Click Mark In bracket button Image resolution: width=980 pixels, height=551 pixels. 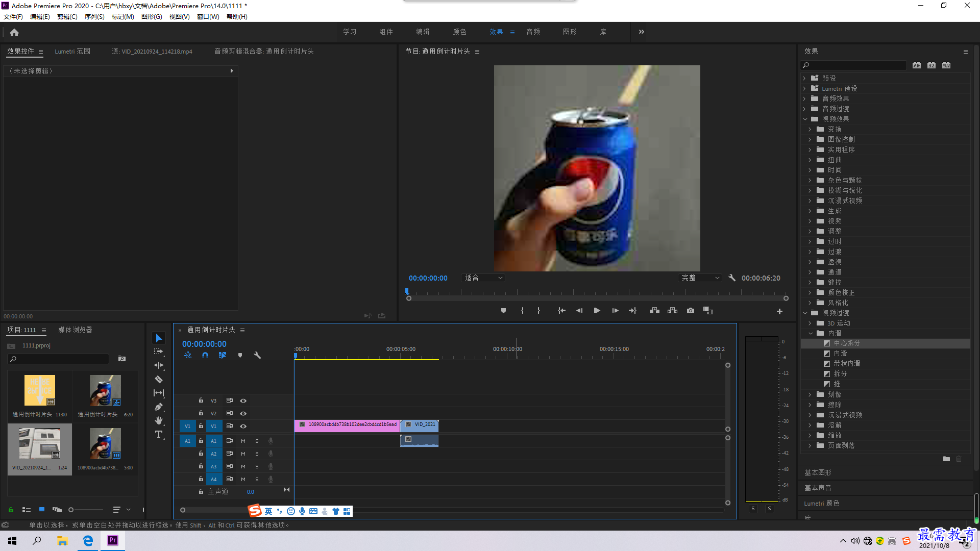pyautogui.click(x=522, y=311)
